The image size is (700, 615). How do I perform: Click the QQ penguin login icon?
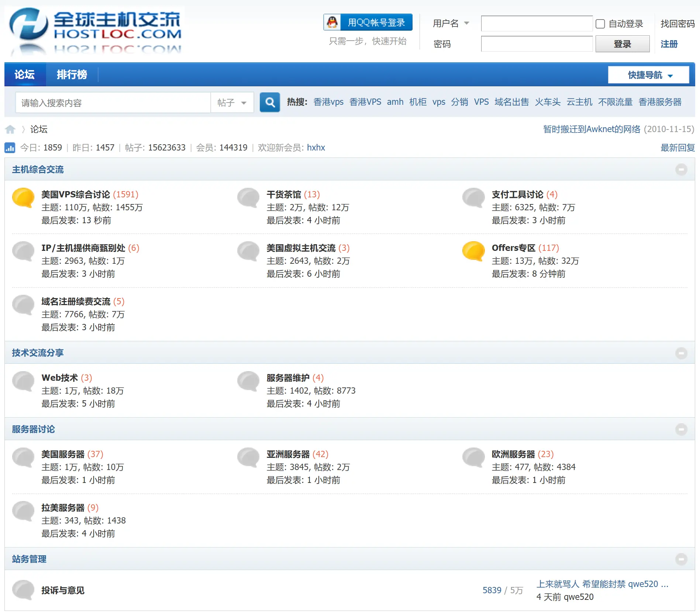point(332,23)
